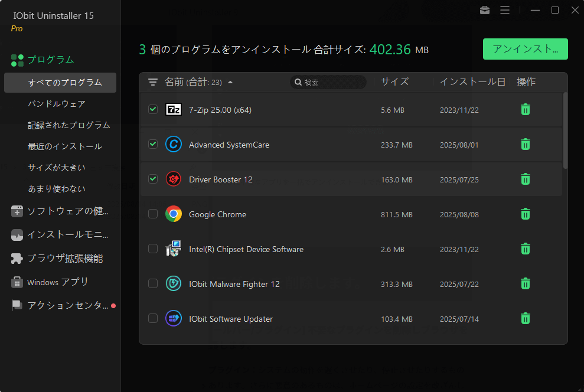Select サイズが大きい in sidebar
Image resolution: width=584 pixels, height=392 pixels.
[57, 168]
